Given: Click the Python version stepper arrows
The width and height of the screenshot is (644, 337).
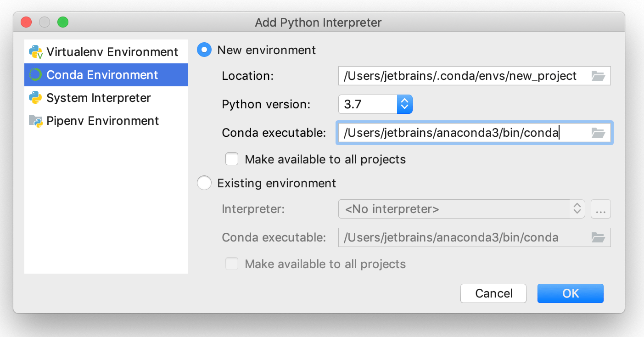Looking at the screenshot, I should pyautogui.click(x=404, y=104).
